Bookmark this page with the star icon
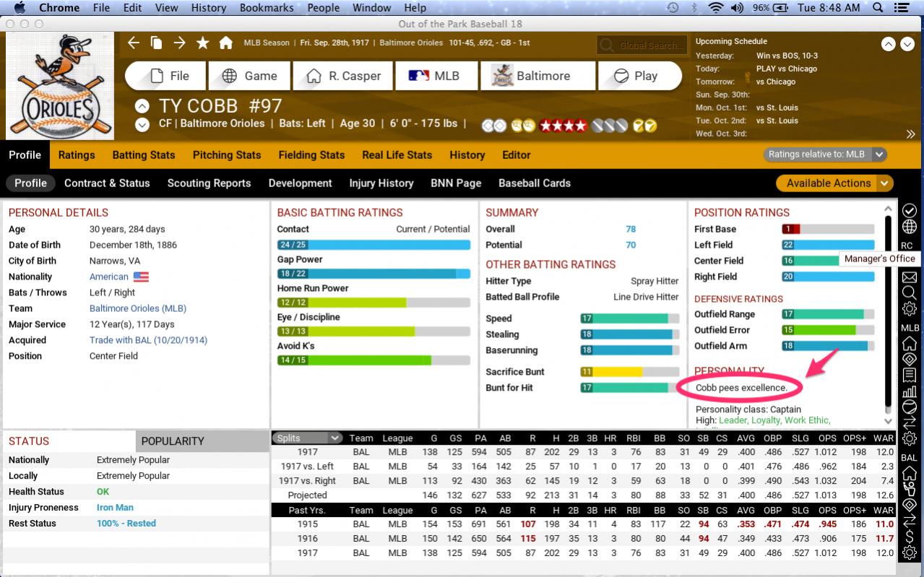This screenshot has width=924, height=577. tap(202, 43)
